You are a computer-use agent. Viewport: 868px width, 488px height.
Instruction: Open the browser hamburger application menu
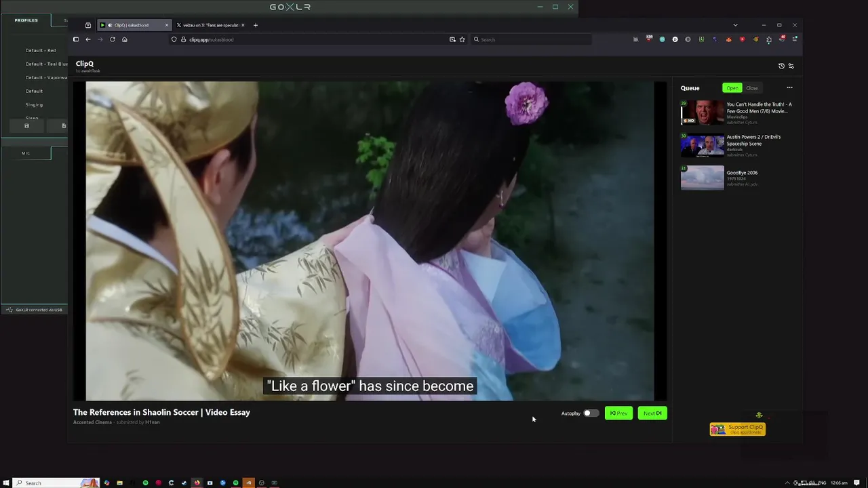[795, 39]
